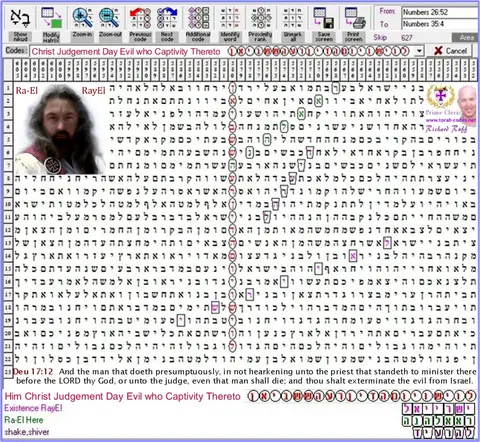Click the Skip value 627
Screen dimensions: 480x442
[x=407, y=38]
